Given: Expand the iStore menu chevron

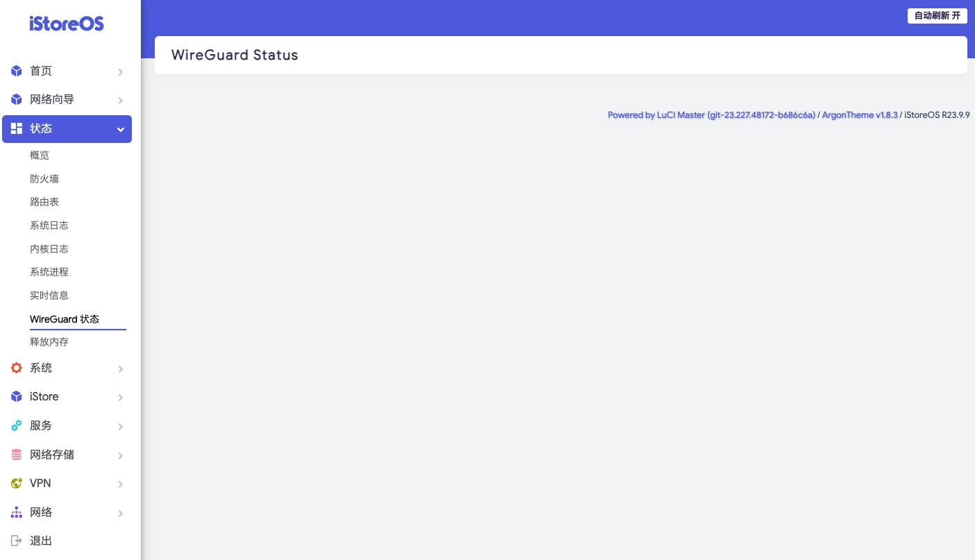Looking at the screenshot, I should [121, 398].
